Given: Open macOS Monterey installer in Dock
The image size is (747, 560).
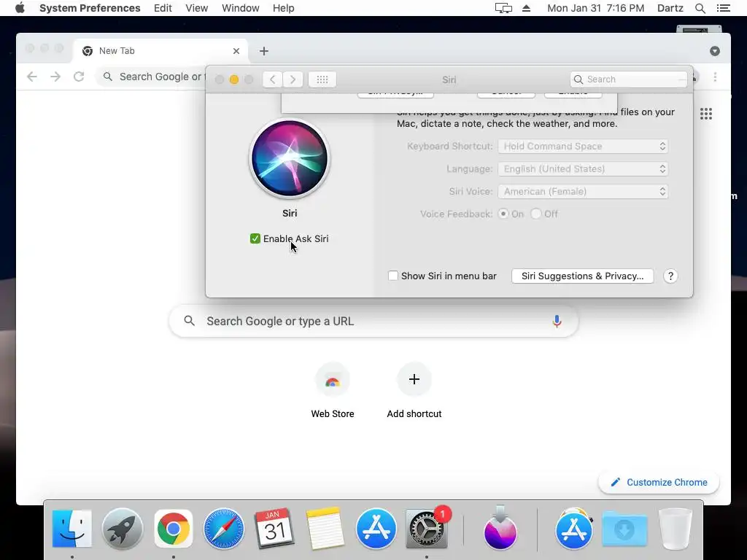Looking at the screenshot, I should coord(500,529).
